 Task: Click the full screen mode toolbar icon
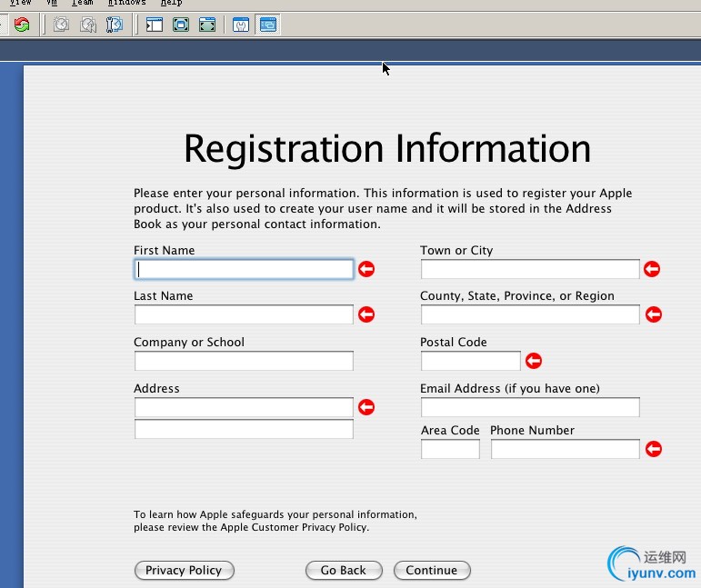(x=181, y=25)
